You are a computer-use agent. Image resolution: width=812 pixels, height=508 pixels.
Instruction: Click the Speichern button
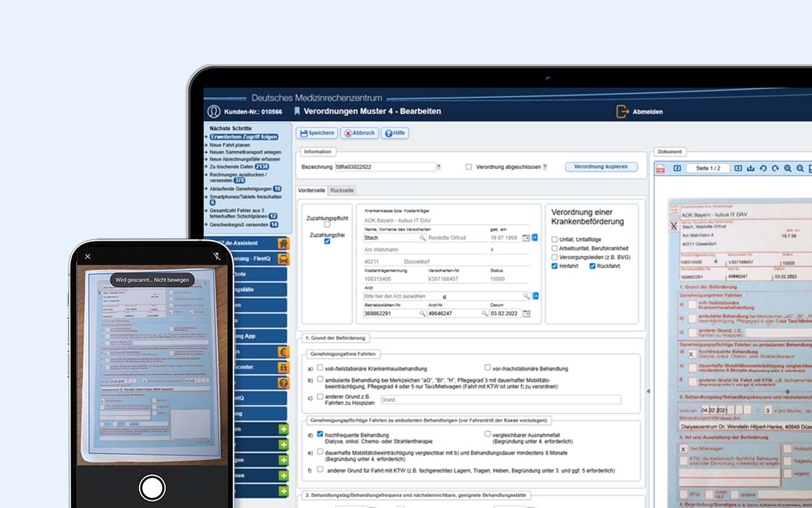(x=316, y=133)
